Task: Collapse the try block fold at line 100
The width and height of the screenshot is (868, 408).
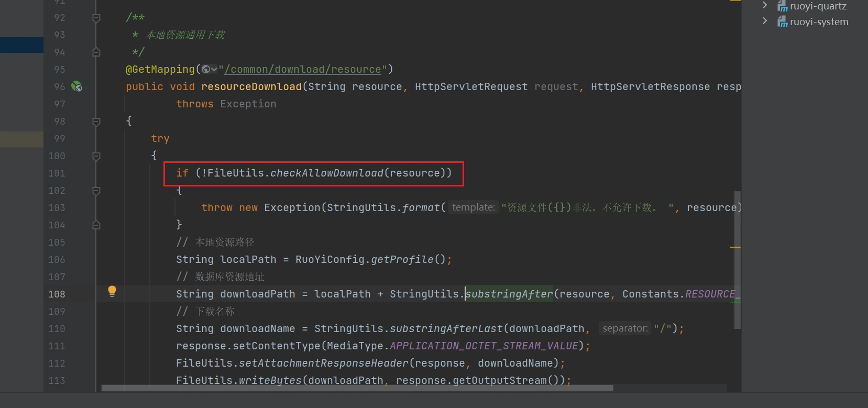Action: (96, 156)
